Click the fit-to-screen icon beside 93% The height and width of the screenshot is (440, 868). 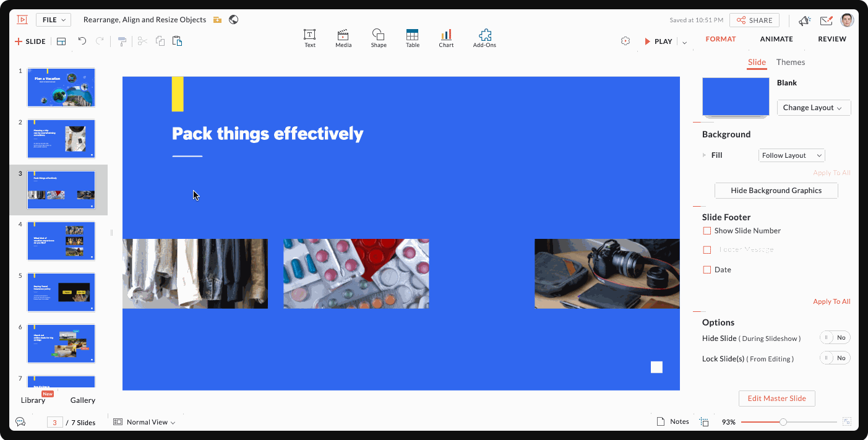(704, 422)
